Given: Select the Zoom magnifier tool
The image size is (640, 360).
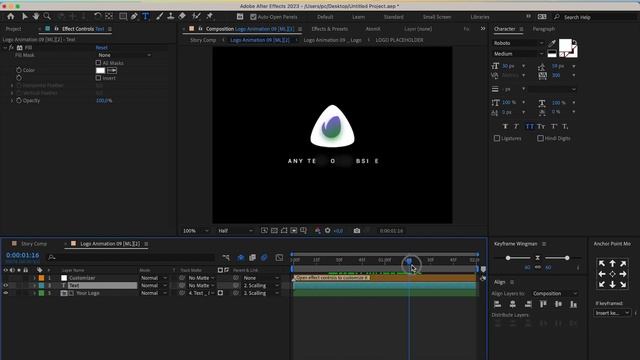Looking at the screenshot, I should pos(47,16).
